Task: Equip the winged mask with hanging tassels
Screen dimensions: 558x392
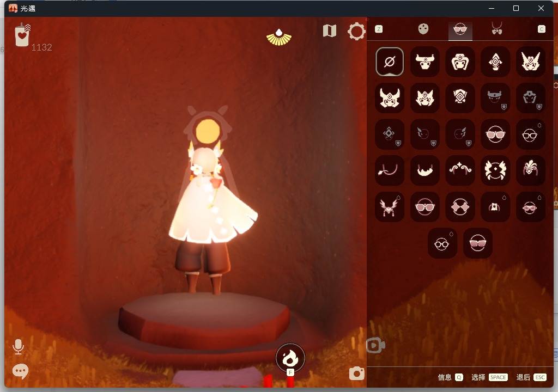Action: [389, 207]
